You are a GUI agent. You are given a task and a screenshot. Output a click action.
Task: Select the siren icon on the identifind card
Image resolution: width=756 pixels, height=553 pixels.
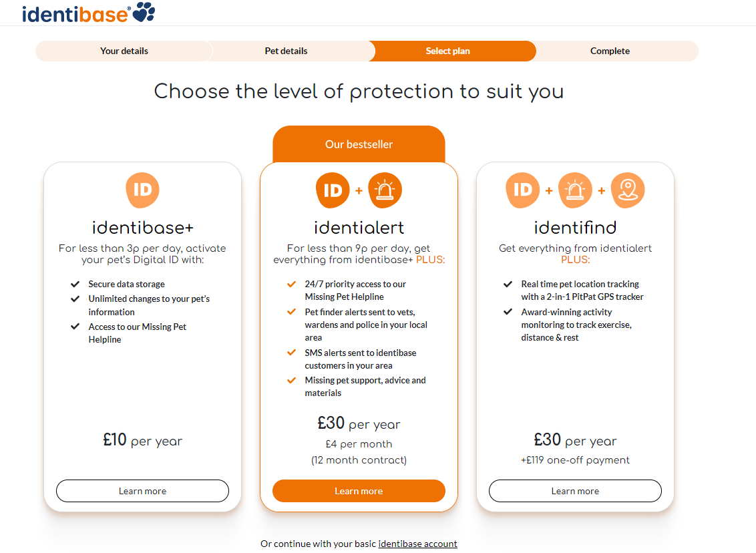(575, 190)
